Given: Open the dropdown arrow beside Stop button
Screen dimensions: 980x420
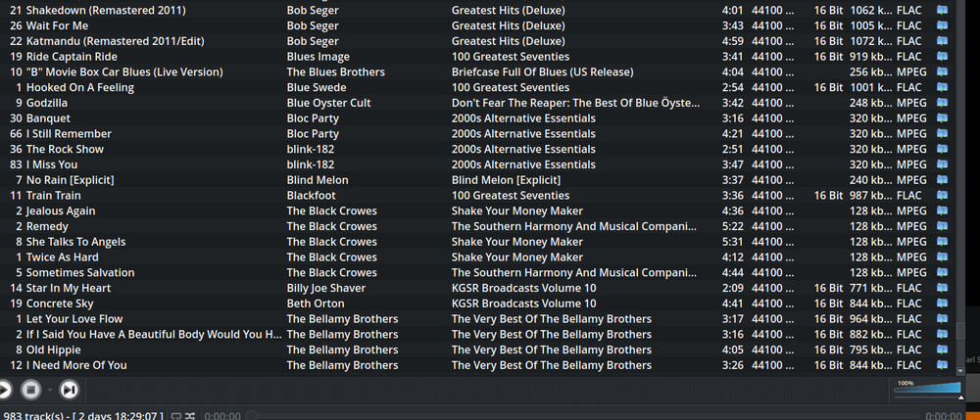Looking at the screenshot, I should [x=48, y=390].
